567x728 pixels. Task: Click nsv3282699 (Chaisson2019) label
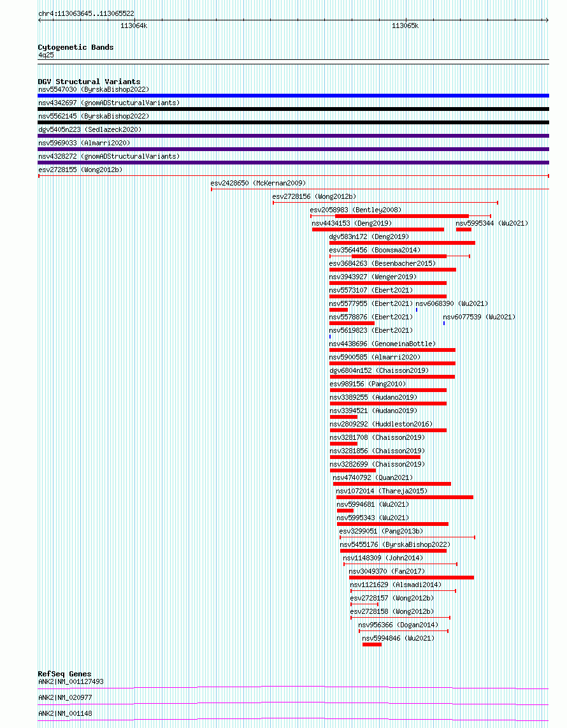(377, 465)
